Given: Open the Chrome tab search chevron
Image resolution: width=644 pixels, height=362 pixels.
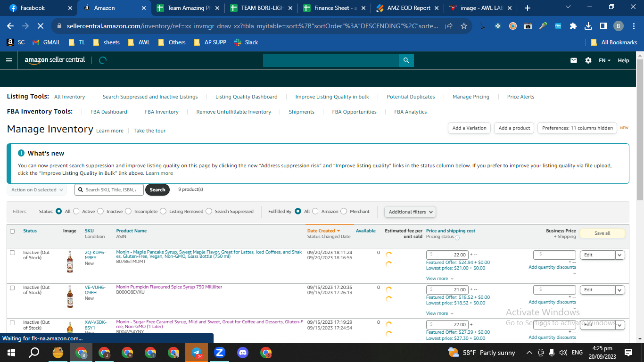Looking at the screenshot, I should click(568, 7).
